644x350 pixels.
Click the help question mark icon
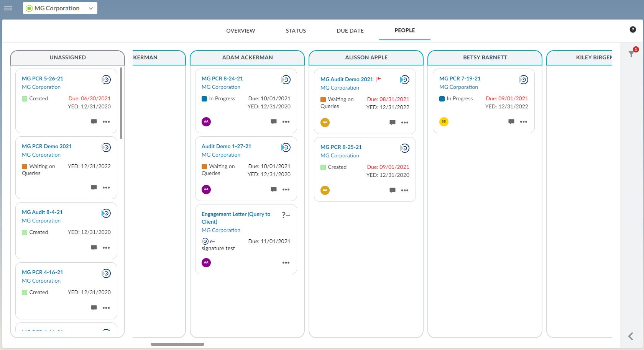[x=633, y=29]
